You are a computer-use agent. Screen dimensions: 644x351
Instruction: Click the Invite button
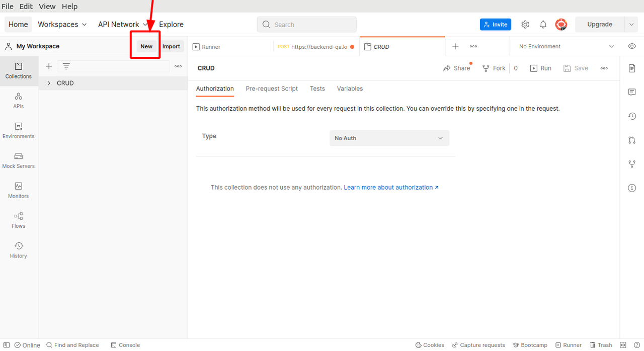(496, 24)
